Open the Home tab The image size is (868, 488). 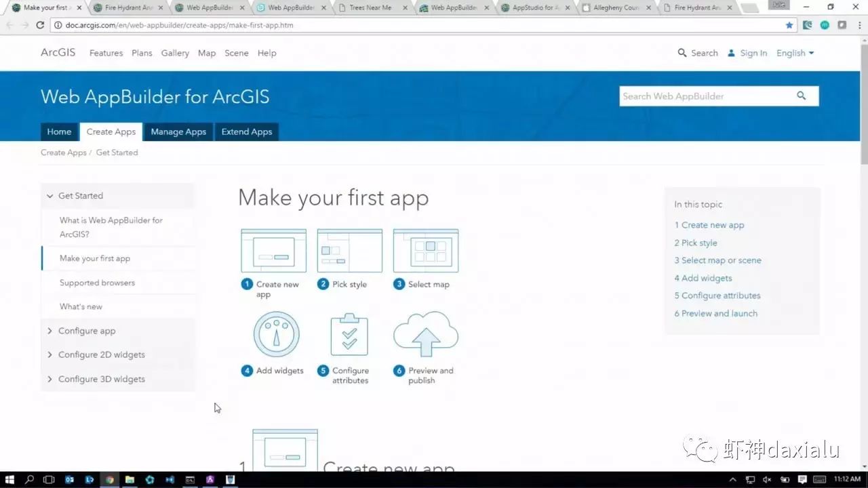[59, 131]
